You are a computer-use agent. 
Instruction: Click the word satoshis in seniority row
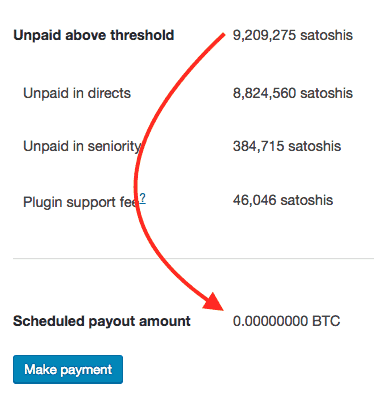[x=315, y=146]
